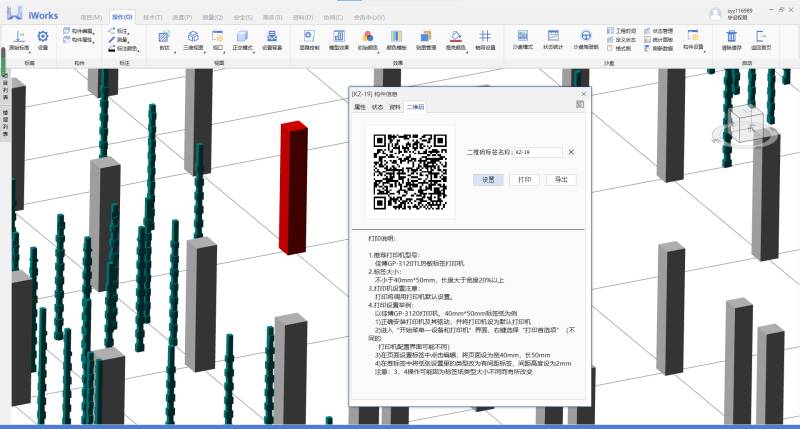Expand the paint bucket color dropdown arrow

(467, 51)
